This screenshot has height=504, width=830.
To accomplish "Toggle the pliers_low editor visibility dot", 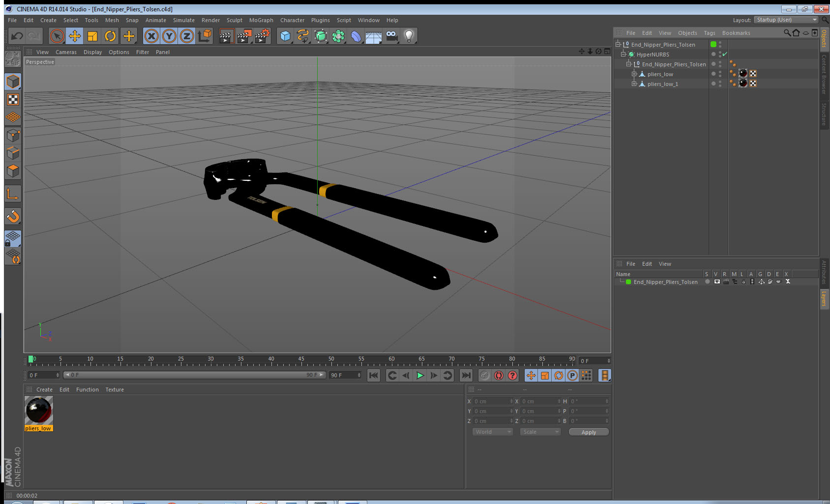I will tap(720, 72).
